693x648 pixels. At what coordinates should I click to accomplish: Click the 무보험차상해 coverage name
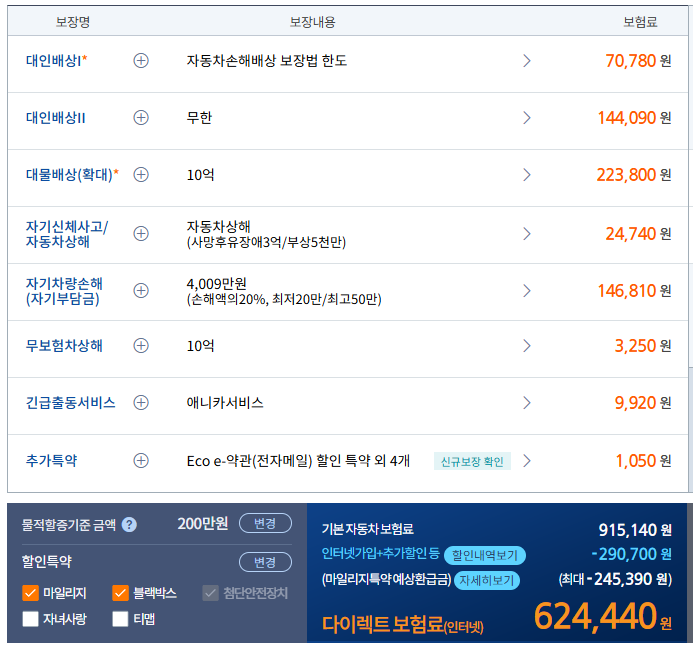click(64, 345)
